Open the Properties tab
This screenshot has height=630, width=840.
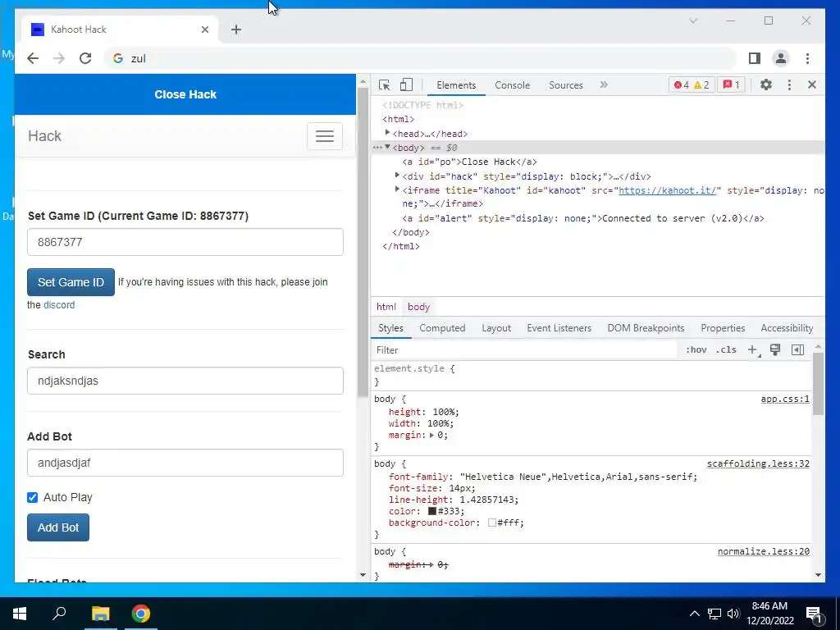pos(723,328)
